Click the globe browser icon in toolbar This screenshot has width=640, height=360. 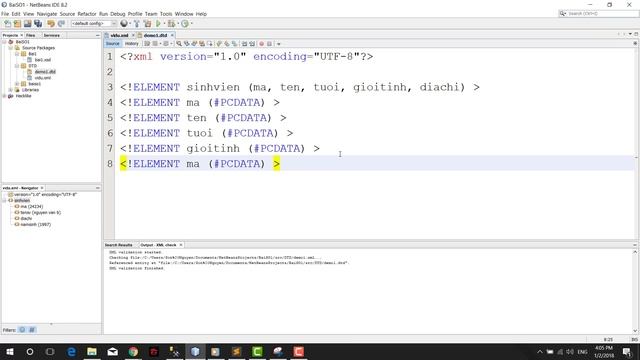click(124, 24)
